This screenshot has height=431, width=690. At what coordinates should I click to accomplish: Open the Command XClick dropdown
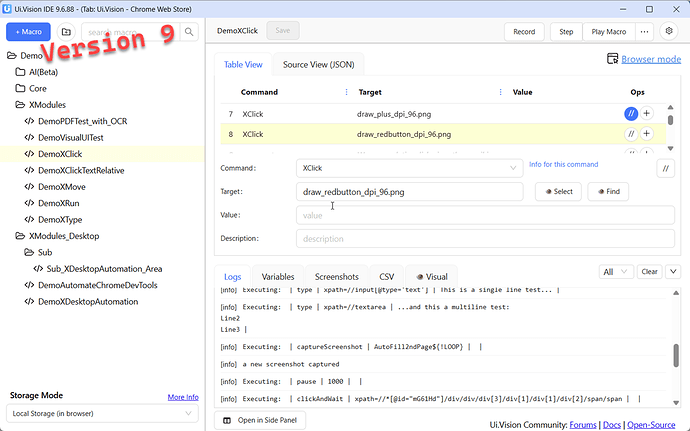point(409,168)
